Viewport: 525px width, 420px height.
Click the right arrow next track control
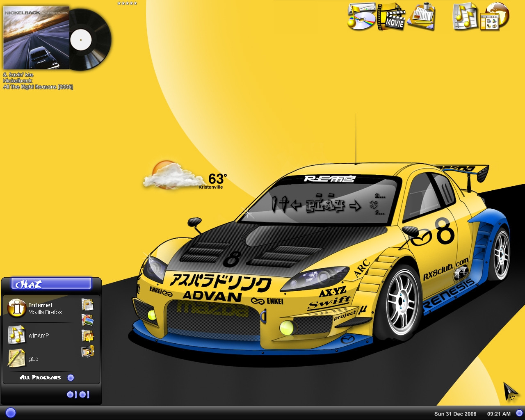click(x=355, y=205)
